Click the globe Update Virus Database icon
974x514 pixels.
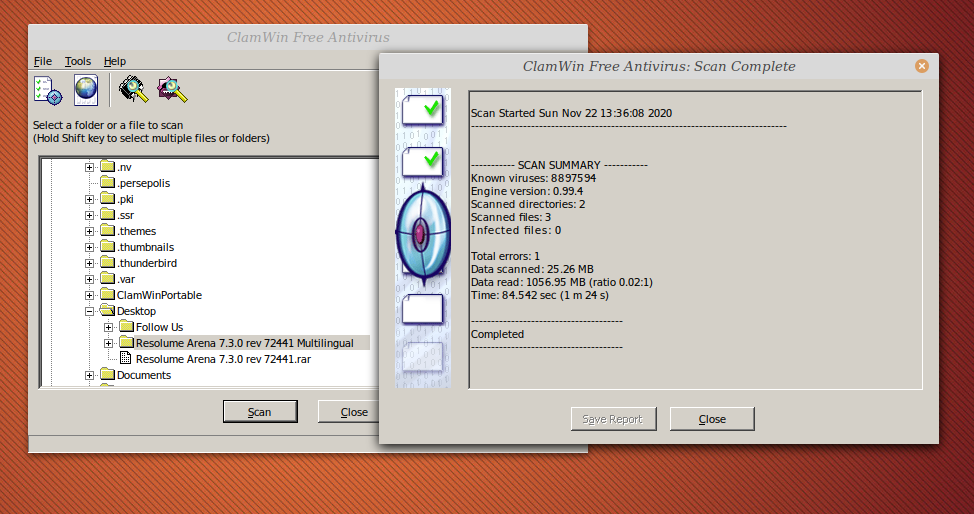[x=86, y=89]
